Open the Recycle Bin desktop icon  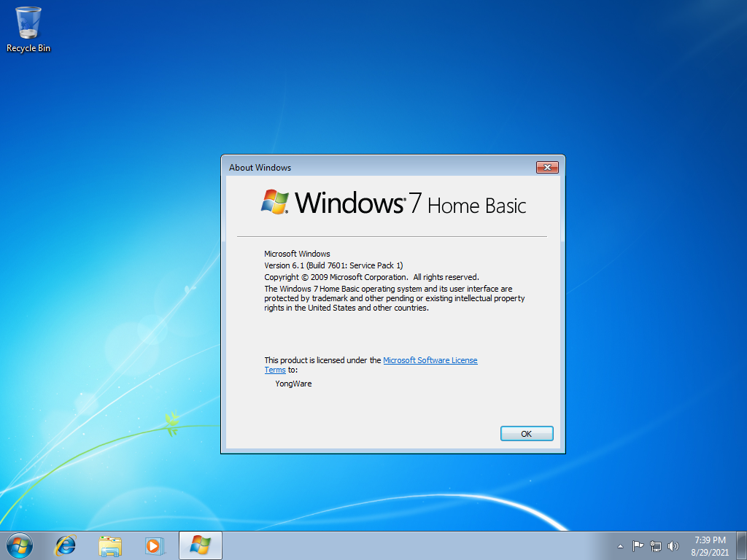tap(28, 29)
